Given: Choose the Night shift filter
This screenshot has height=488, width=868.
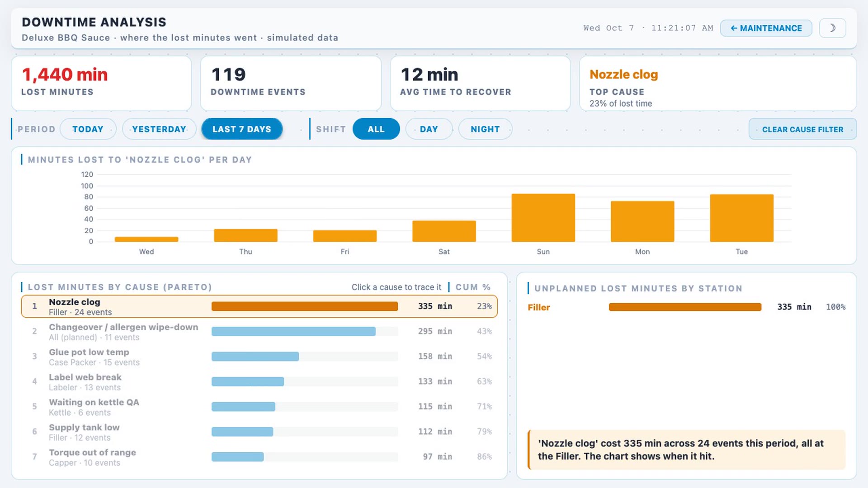Looking at the screenshot, I should click(x=485, y=129).
